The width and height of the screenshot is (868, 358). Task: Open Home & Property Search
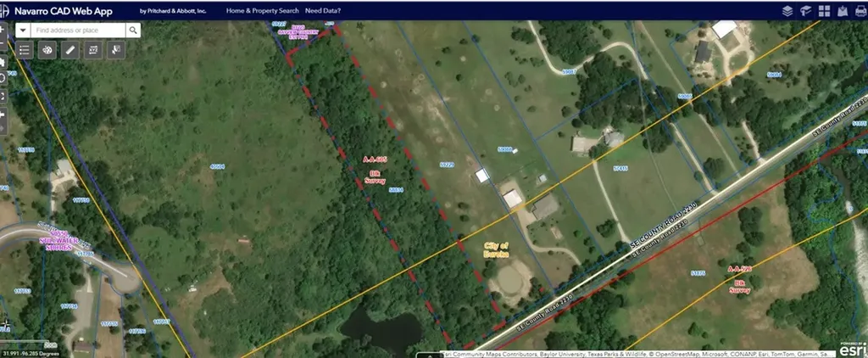pyautogui.click(x=263, y=10)
